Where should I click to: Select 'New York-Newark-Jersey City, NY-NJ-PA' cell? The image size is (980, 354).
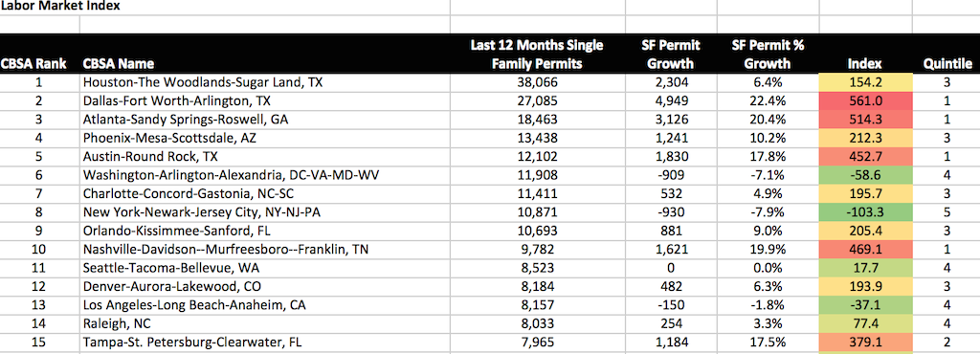pos(265,212)
